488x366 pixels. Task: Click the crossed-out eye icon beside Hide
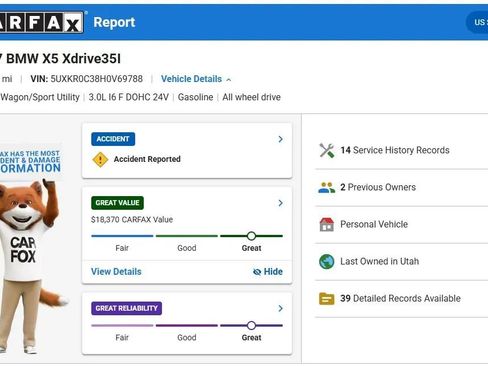point(257,272)
